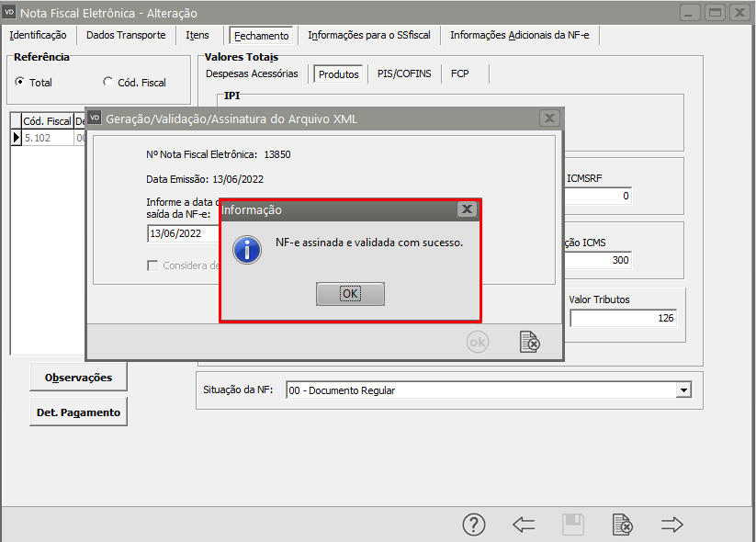Viewport: 756px width, 542px height.
Task: Open the Dados Transporte tab
Action: click(x=126, y=35)
